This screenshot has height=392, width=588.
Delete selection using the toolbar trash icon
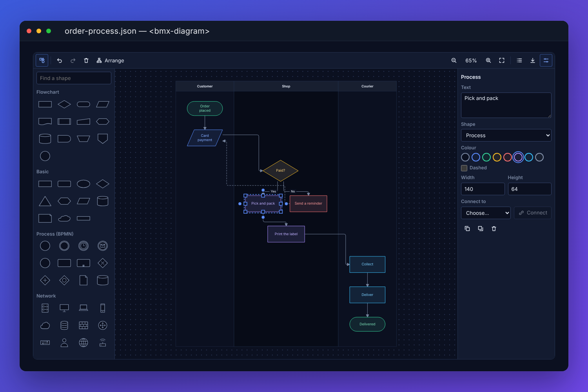point(86,60)
